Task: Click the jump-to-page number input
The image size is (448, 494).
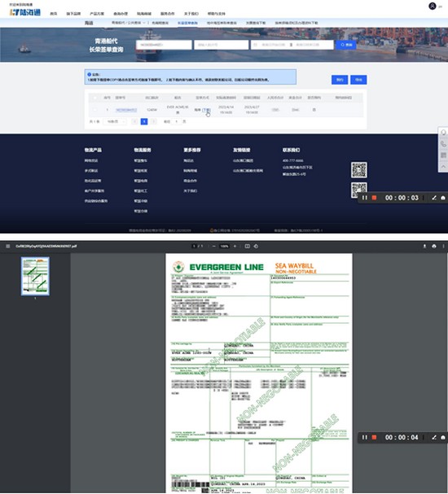Action: coord(177,121)
